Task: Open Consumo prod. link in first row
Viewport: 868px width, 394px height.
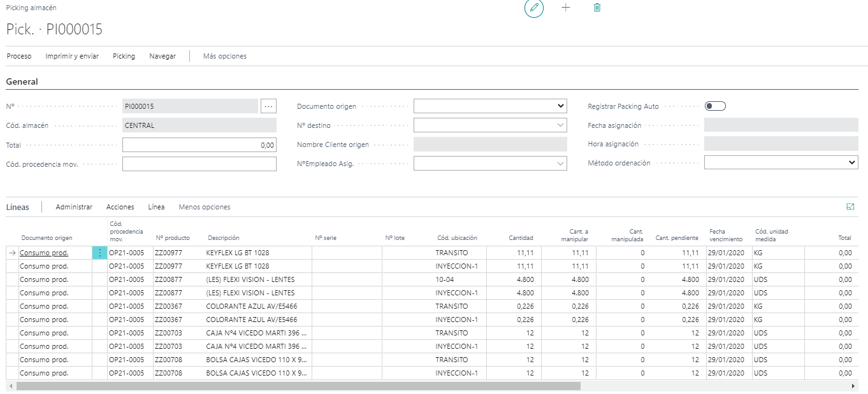Action: click(x=44, y=253)
